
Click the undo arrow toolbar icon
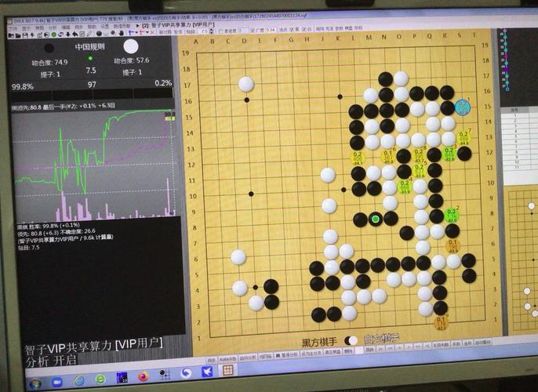point(75,34)
